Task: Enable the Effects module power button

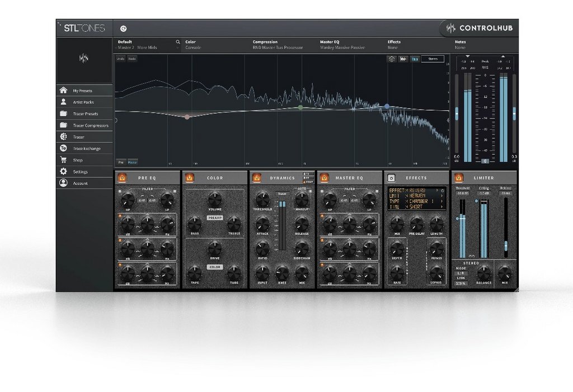Action: (x=391, y=178)
